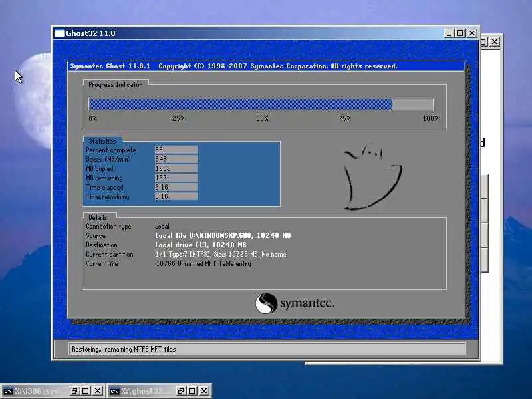Screen dimensions: 532x399
Task: Click the X:\ghost32 console icon
Action: coord(114,391)
